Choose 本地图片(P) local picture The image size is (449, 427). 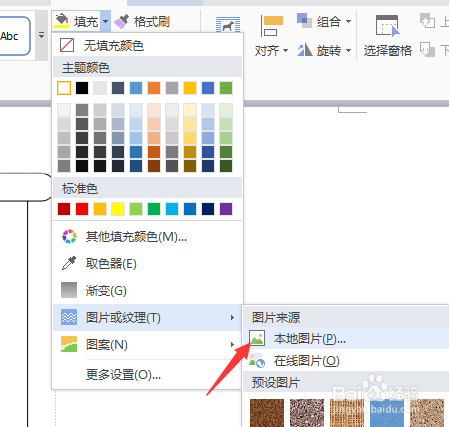[347, 338]
